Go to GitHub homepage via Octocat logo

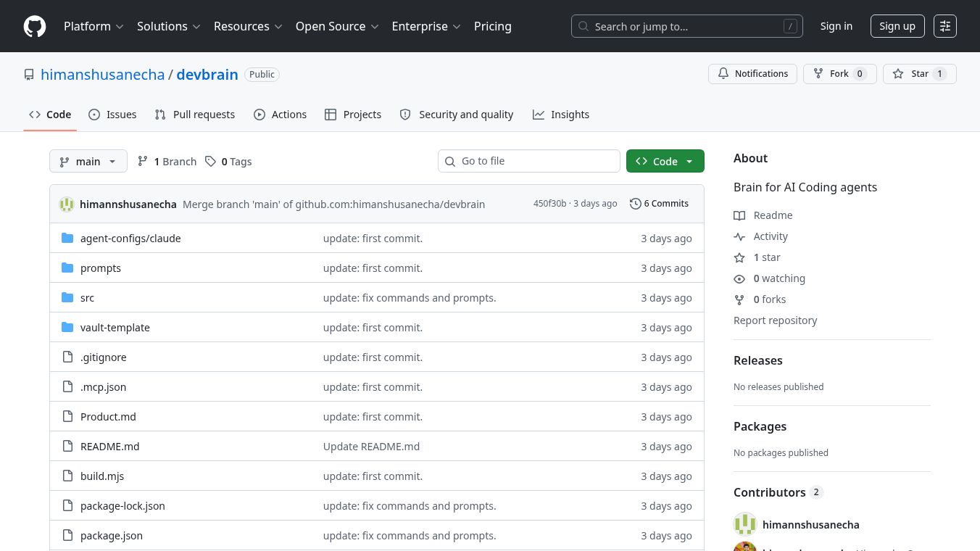click(35, 26)
